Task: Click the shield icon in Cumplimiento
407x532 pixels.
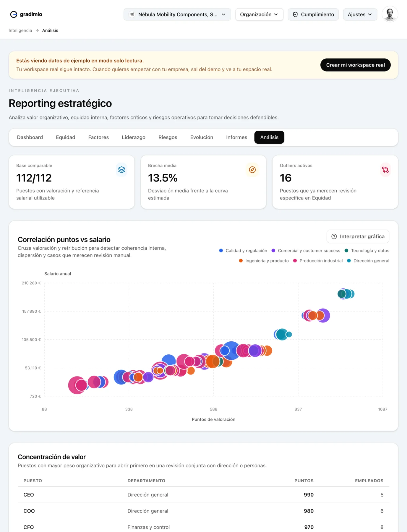Action: pyautogui.click(x=295, y=14)
